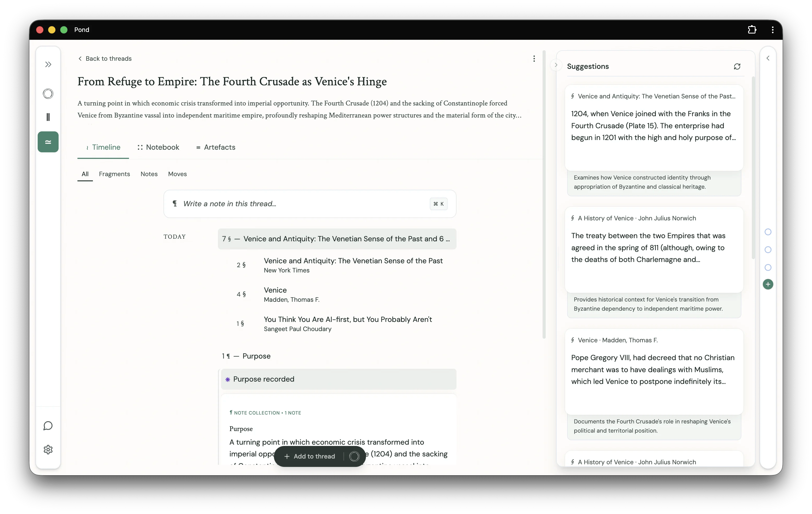
Task: Click the thread description paragraph text
Action: pyautogui.click(x=300, y=109)
